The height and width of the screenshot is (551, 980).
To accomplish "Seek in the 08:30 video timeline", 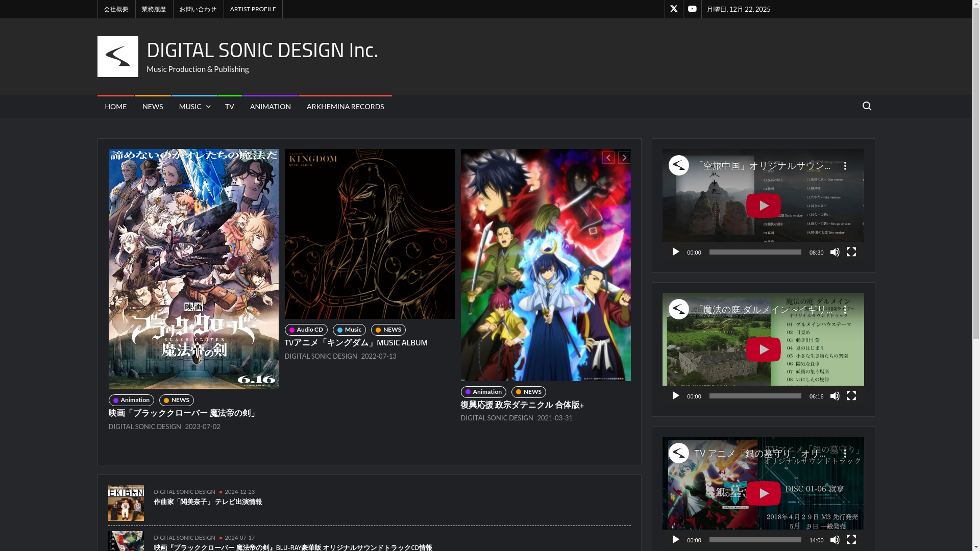I will point(755,252).
